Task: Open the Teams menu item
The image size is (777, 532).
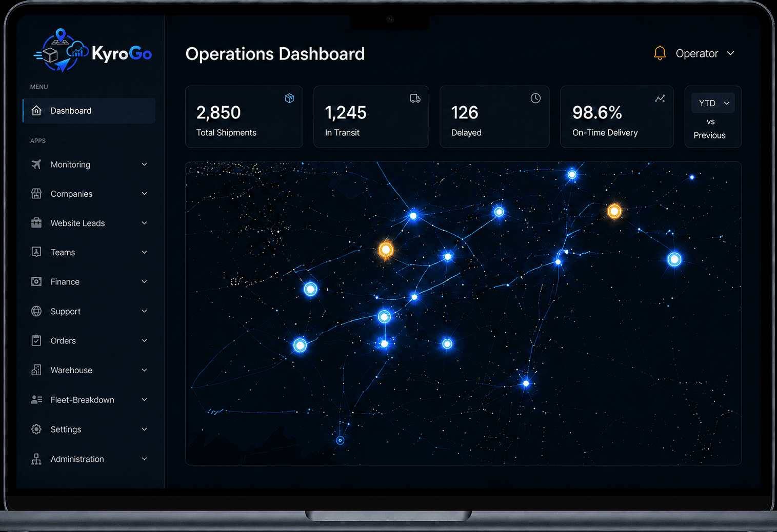Action: tap(89, 252)
